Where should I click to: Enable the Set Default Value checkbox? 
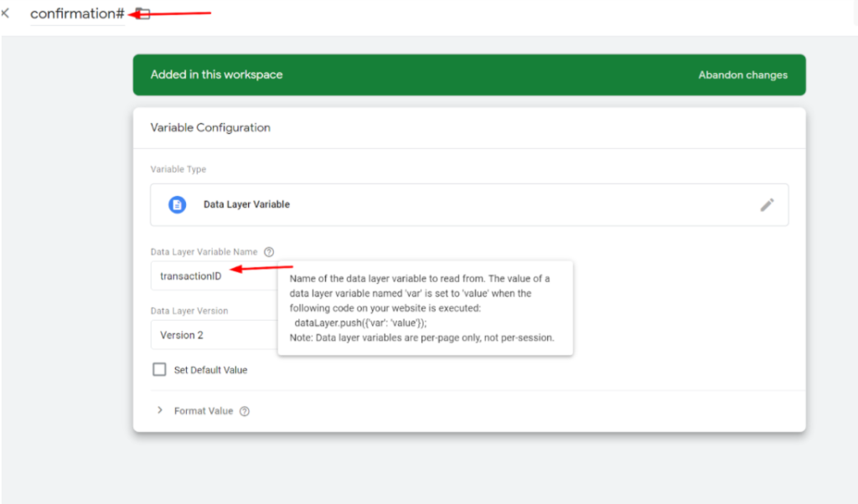tap(159, 369)
